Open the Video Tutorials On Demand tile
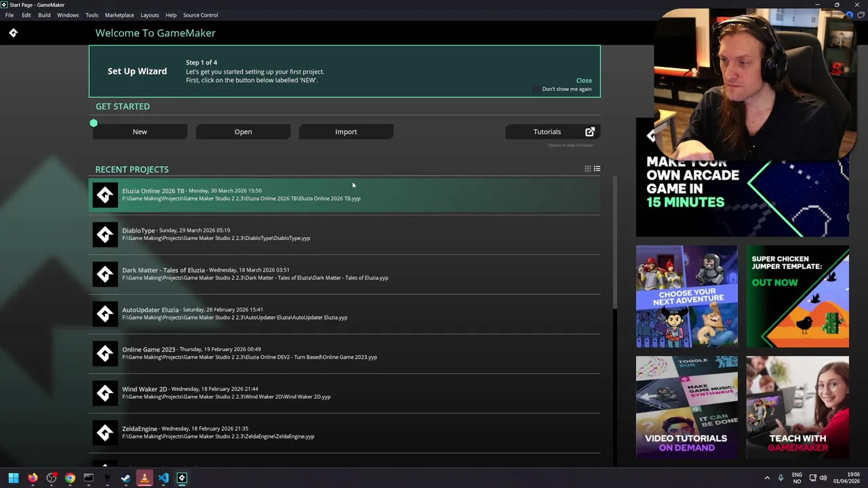This screenshot has height=488, width=868. pyautogui.click(x=687, y=407)
